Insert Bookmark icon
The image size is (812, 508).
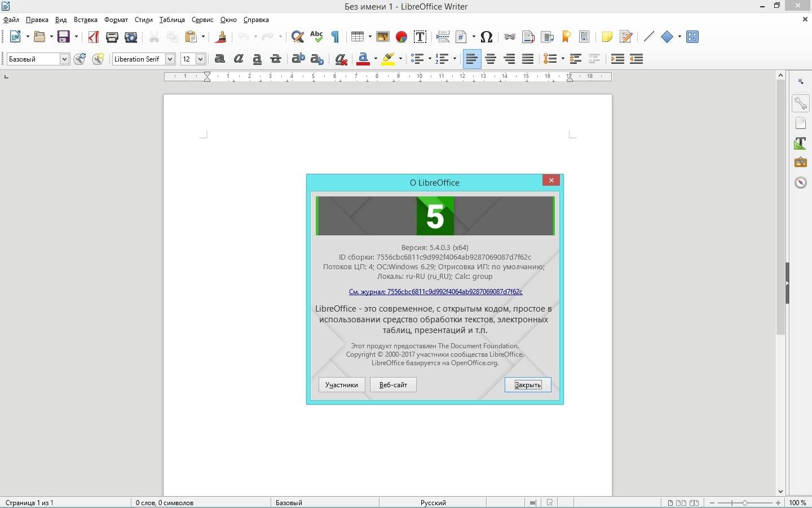point(566,37)
